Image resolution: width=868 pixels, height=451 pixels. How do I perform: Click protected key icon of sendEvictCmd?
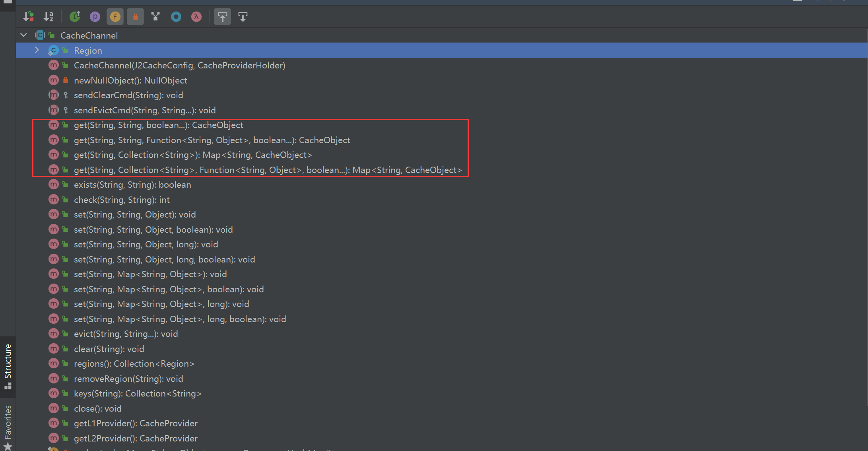66,110
